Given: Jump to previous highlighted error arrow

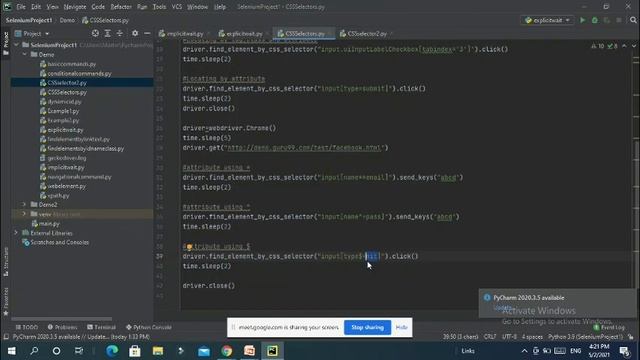Looking at the screenshot, I should pyautogui.click(x=624, y=46).
